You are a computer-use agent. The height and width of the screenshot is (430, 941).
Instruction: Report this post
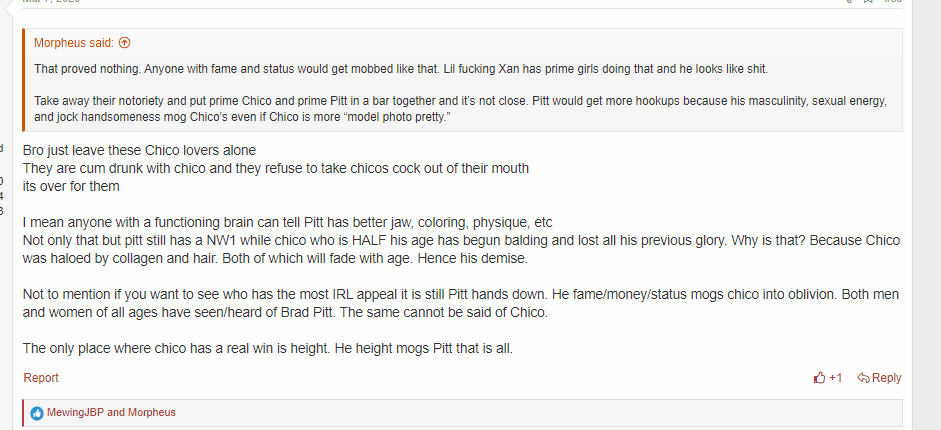click(41, 378)
